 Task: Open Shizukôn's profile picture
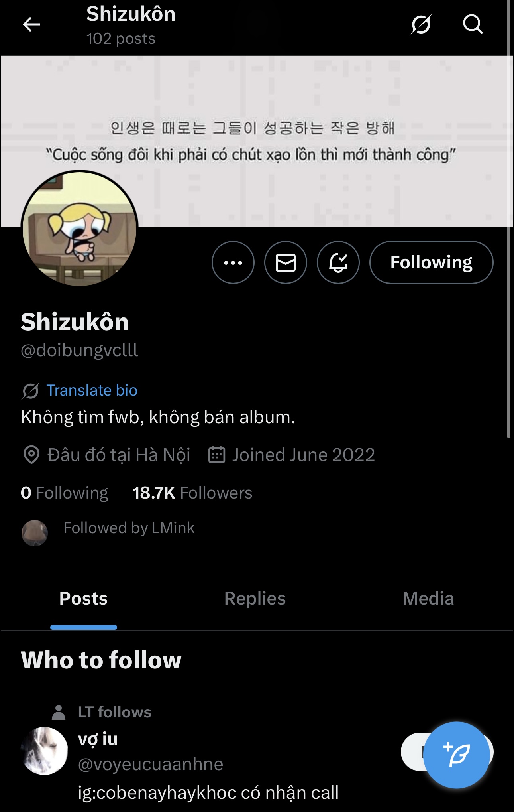coord(80,229)
